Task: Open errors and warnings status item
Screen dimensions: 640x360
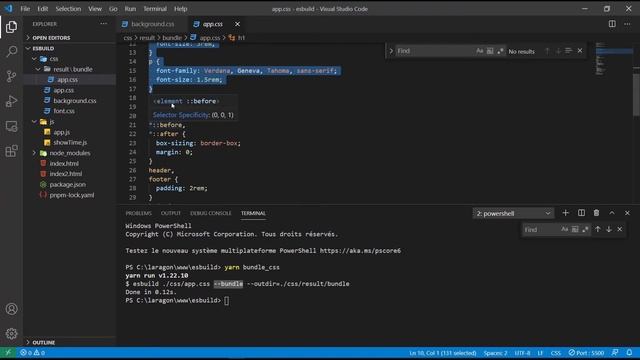Action: [32, 353]
